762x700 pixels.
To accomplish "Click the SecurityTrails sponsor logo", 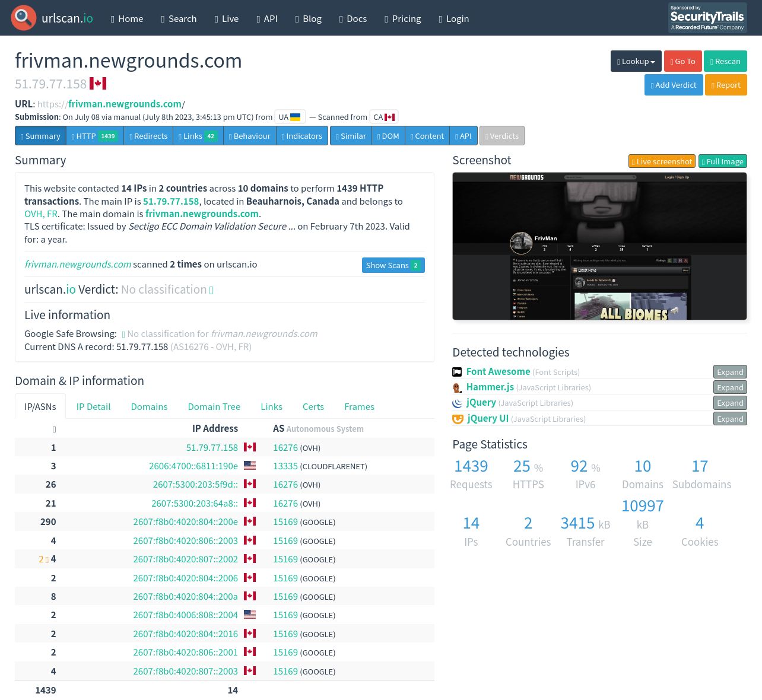I will [707, 18].
